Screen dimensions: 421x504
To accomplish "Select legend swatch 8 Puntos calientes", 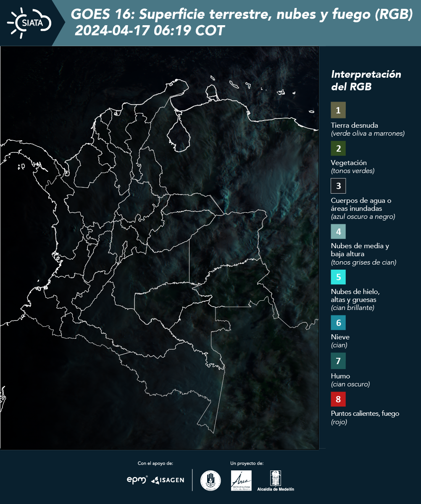I will pyautogui.click(x=338, y=398).
